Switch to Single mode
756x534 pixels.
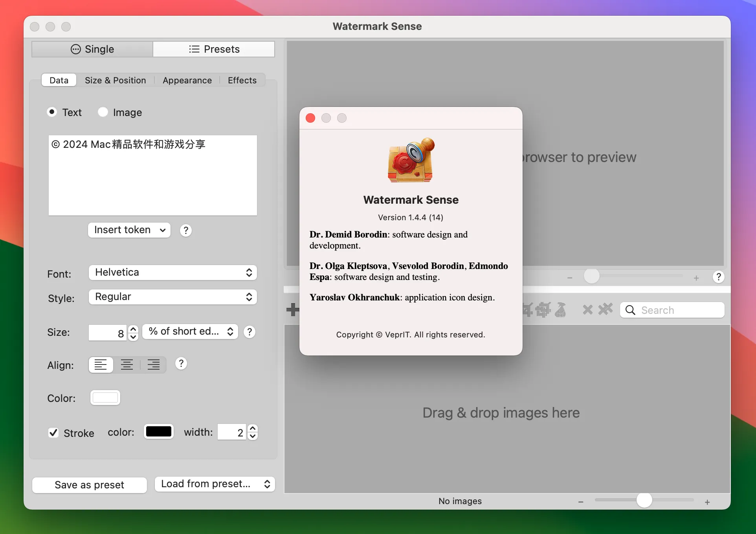(x=92, y=49)
